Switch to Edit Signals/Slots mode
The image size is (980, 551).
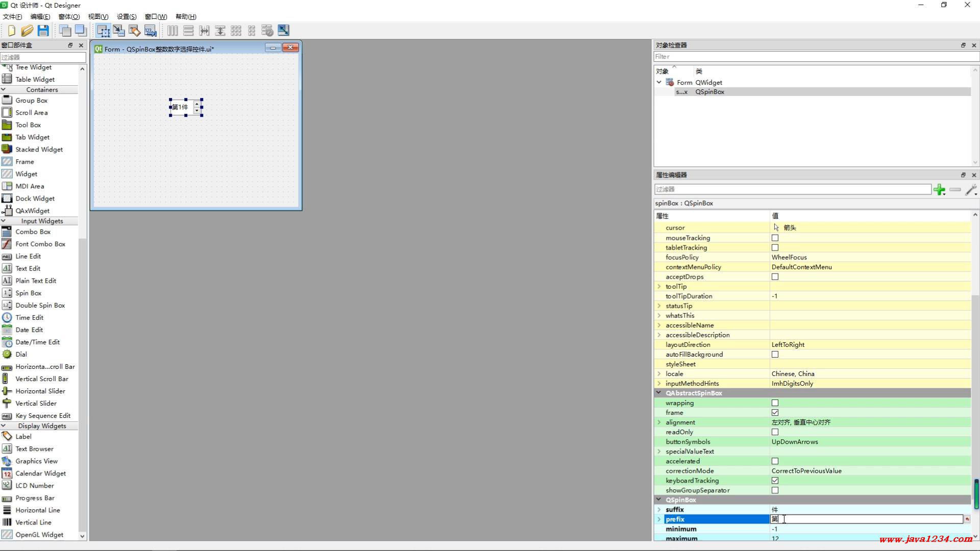119,31
